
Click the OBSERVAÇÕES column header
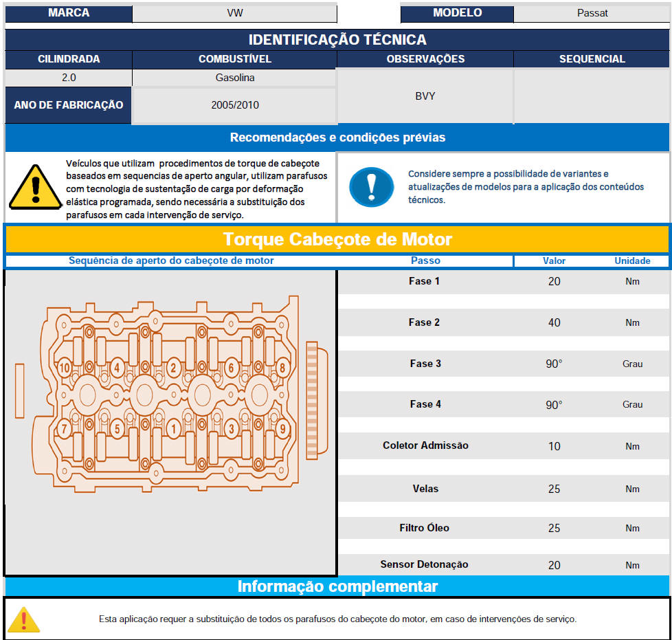[425, 59]
